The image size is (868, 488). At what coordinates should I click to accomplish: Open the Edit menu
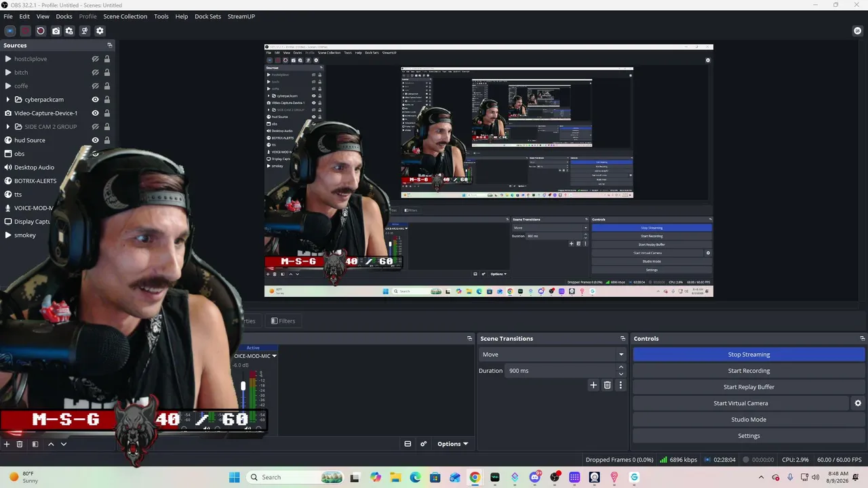(x=24, y=16)
